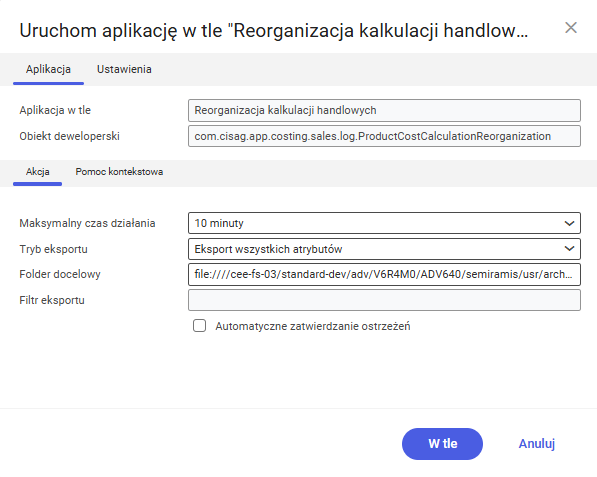The image size is (597, 477).
Task: Expand Maksymalny czas działania dropdown arrow
Action: (569, 223)
